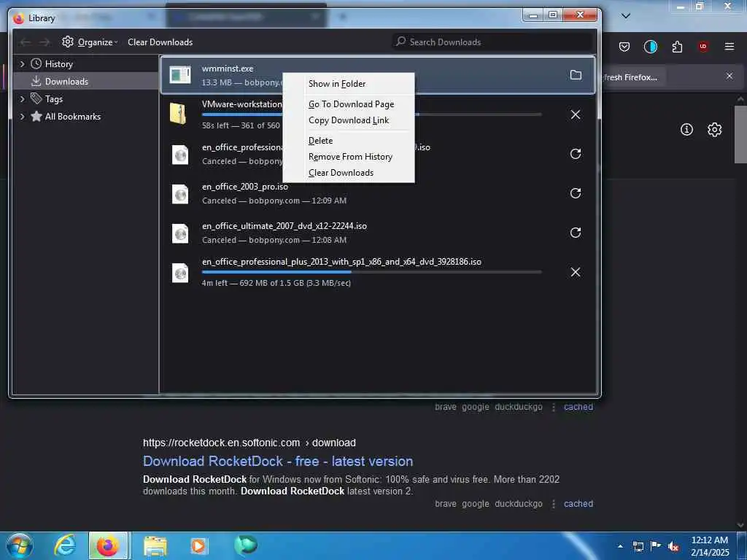This screenshot has width=747, height=560.
Task: Open Download RocketDock search result link
Action: click(x=278, y=461)
